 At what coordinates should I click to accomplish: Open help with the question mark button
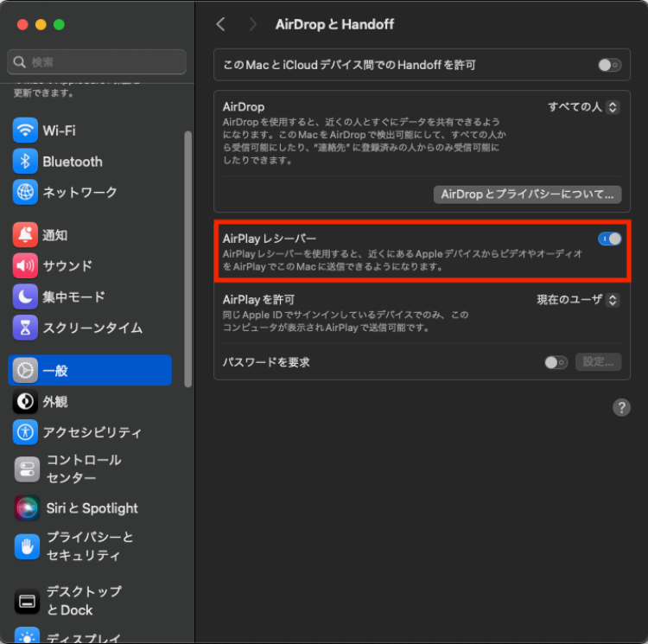click(621, 407)
